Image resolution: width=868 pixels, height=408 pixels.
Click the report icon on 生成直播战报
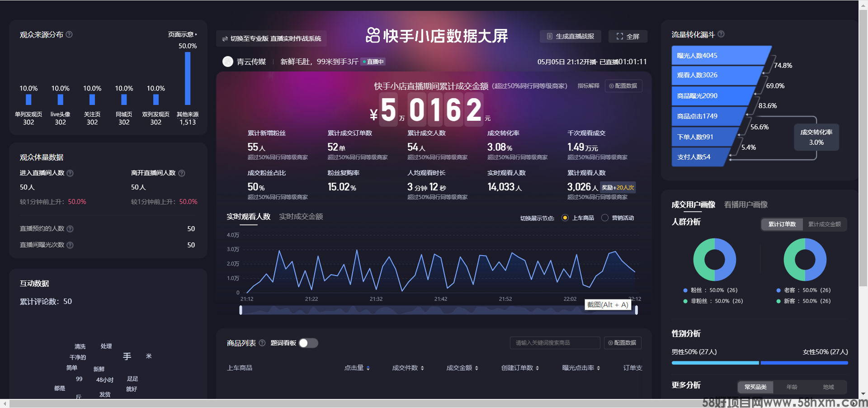pyautogui.click(x=550, y=36)
